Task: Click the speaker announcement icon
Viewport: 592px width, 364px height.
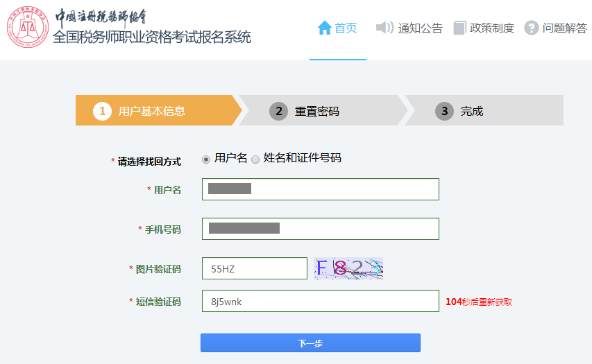Action: tap(384, 28)
